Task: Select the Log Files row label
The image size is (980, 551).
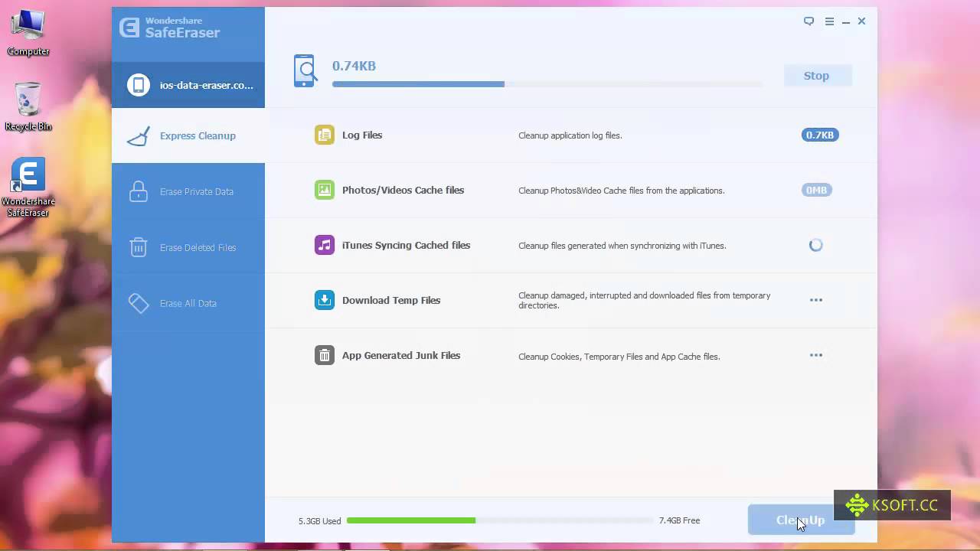Action: [x=362, y=135]
